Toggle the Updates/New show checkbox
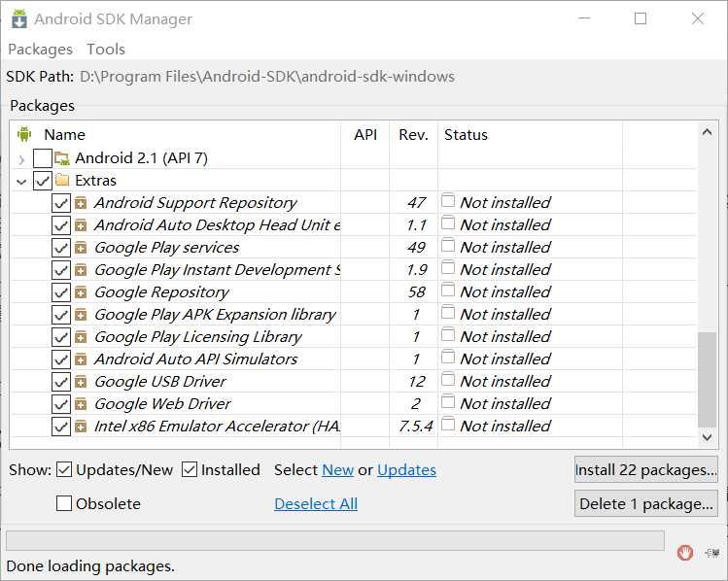This screenshot has height=581, width=728. [64, 469]
